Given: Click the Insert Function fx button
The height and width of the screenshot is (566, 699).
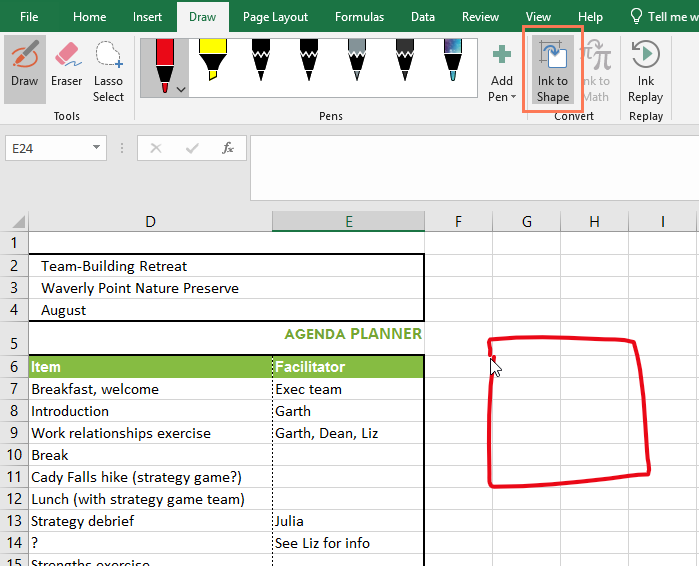Looking at the screenshot, I should point(228,148).
